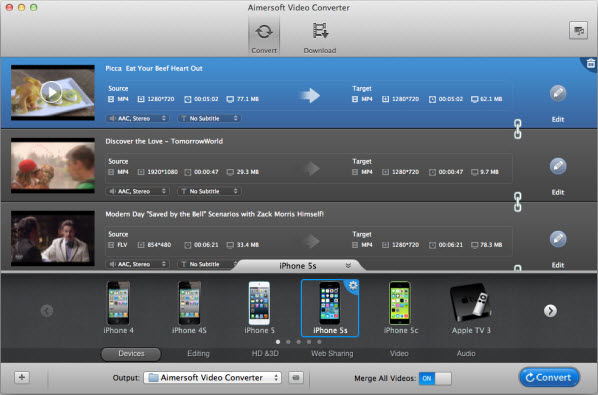Open No Subtitle dropdown for Discover the Love
Screen dimensions: 598x395
[209, 191]
